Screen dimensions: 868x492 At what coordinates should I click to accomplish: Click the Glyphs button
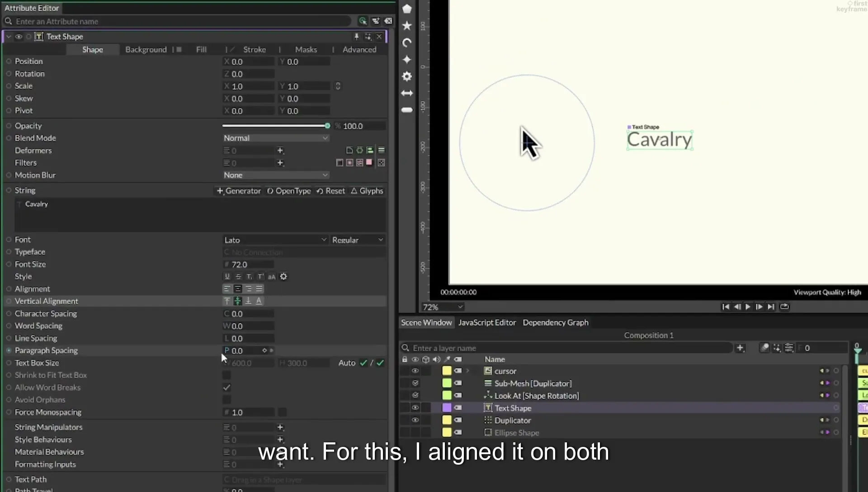tap(367, 191)
